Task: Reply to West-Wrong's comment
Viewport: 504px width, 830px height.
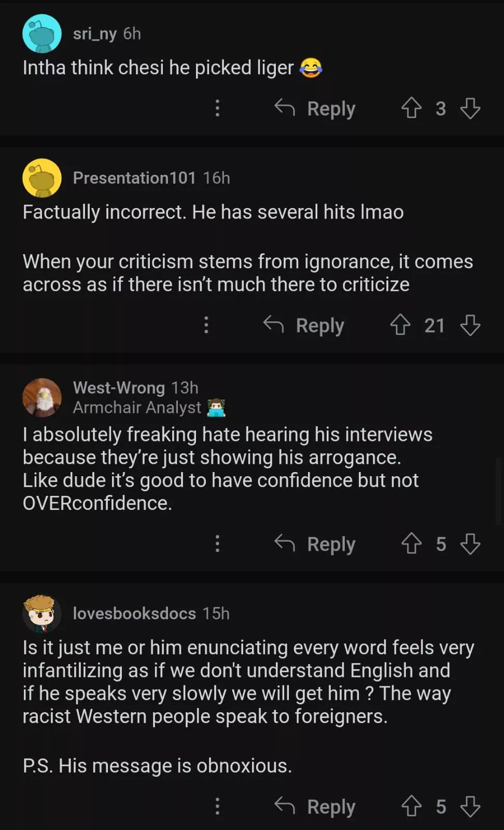Action: coord(315,544)
